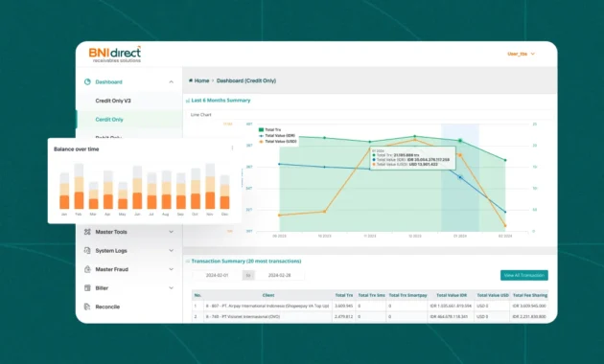Click the 3.609.945 Total Trx cell
Image resolution: width=604 pixels, height=364 pixels.
(344, 306)
